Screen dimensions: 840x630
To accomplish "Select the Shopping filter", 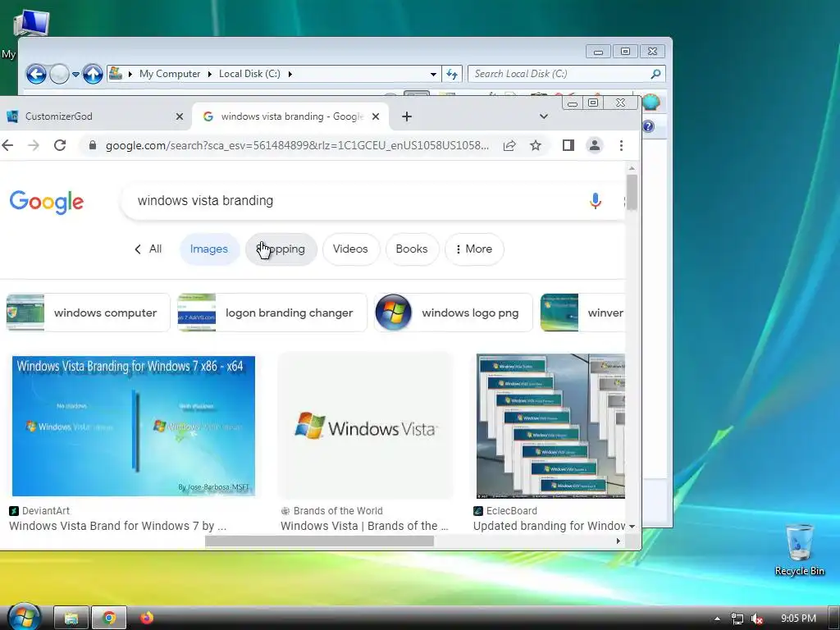I will pyautogui.click(x=281, y=249).
